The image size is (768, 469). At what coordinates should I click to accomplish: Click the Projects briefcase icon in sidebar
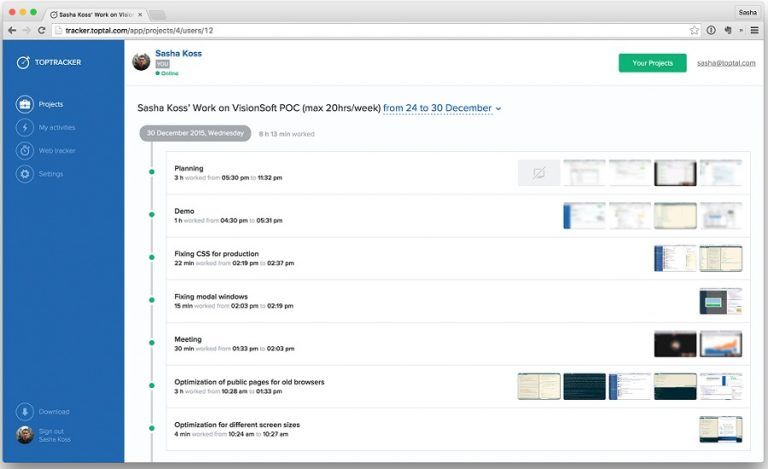[24, 104]
